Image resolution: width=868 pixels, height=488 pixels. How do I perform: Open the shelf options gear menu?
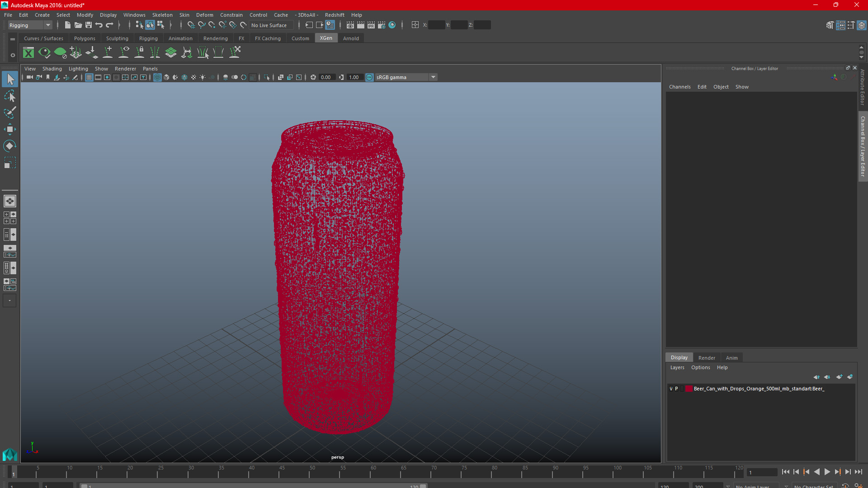(13, 55)
